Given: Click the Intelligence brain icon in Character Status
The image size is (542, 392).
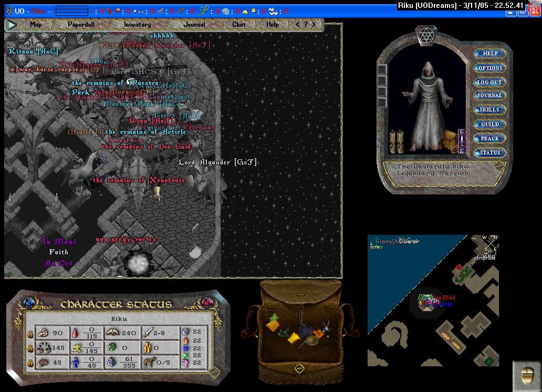Looking at the screenshot, I should pos(43,362).
